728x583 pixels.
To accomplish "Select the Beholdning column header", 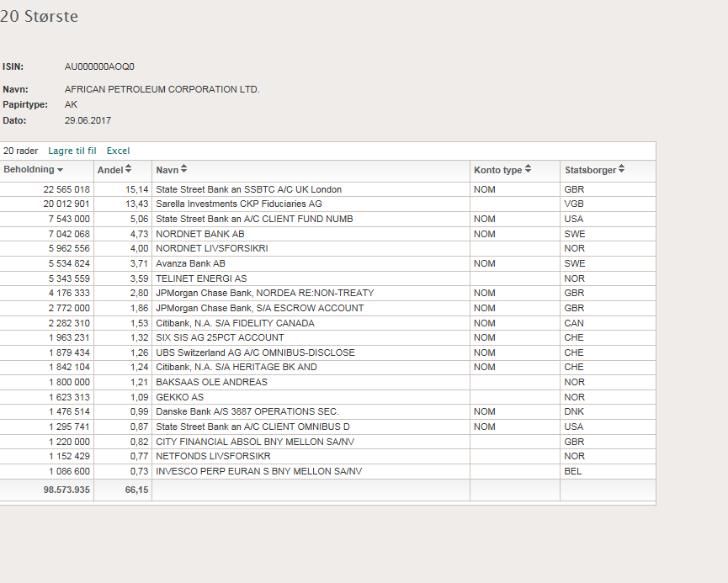I will click(46, 171).
